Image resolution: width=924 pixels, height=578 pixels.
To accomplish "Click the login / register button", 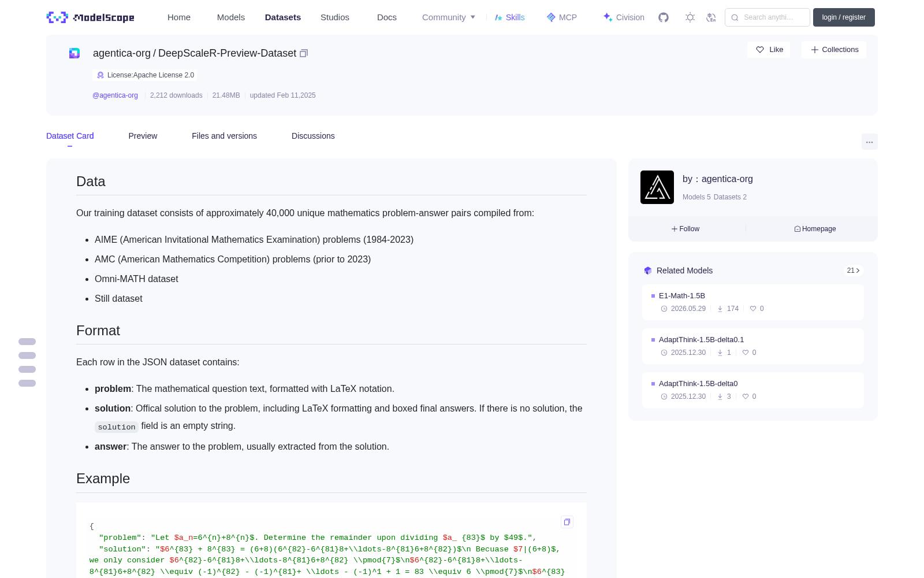I will pyautogui.click(x=844, y=17).
